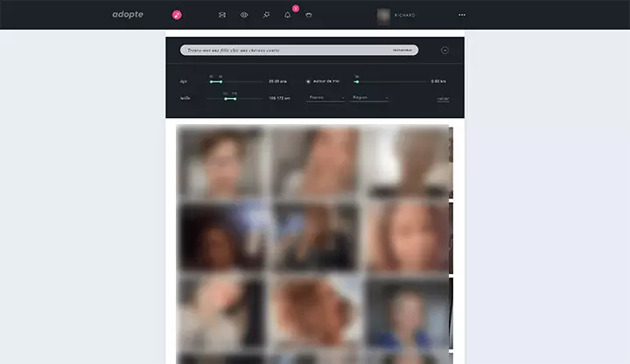Open the second row left profile photo
The height and width of the screenshot is (364, 630).
pos(222,237)
